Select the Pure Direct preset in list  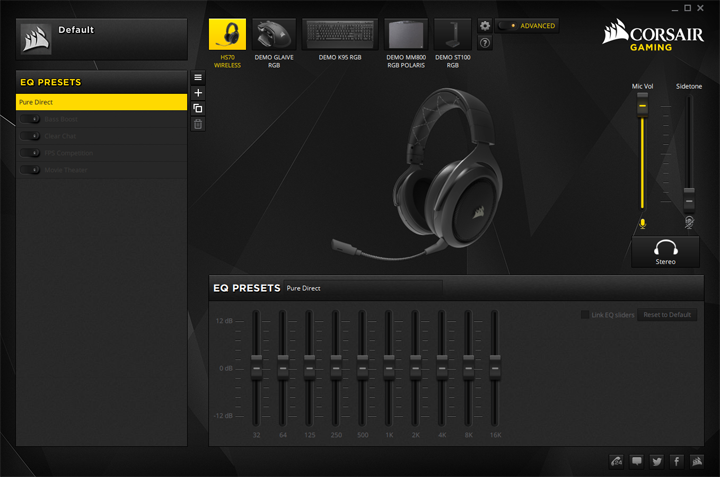pos(101,102)
